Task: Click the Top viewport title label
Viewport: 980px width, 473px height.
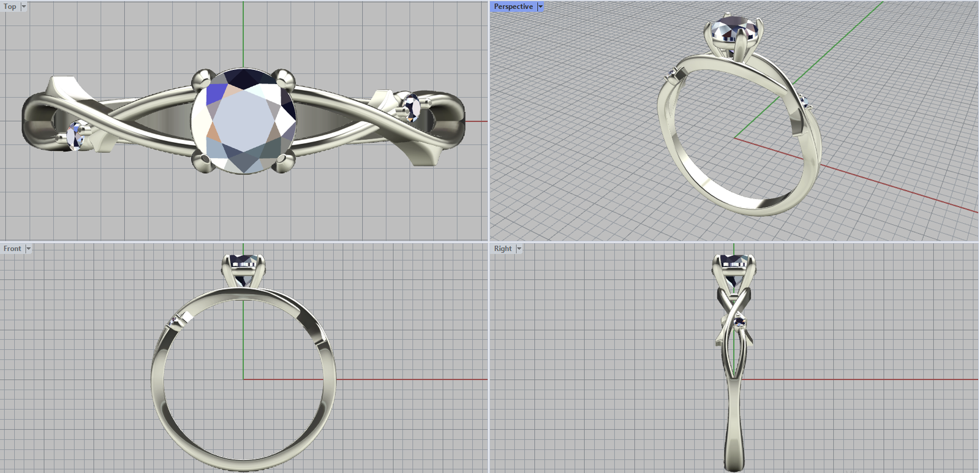Action: 10,7
